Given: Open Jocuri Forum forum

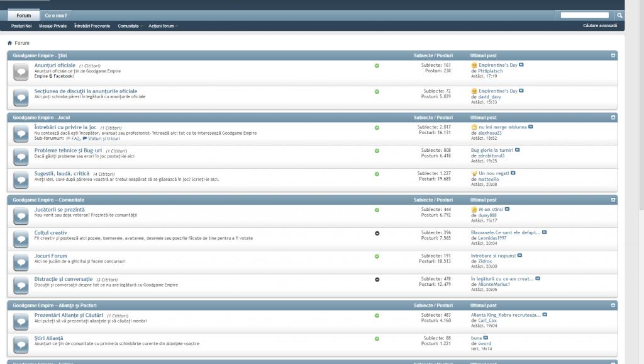Looking at the screenshot, I should point(50,256).
